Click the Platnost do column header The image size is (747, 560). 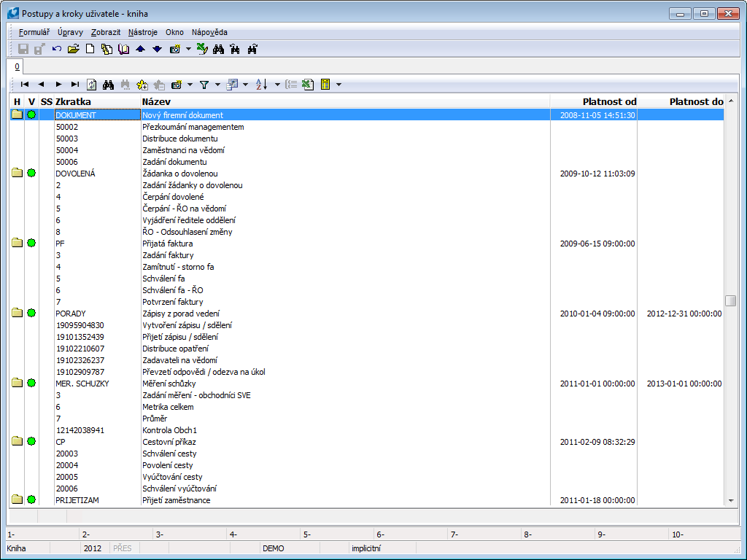coord(681,101)
